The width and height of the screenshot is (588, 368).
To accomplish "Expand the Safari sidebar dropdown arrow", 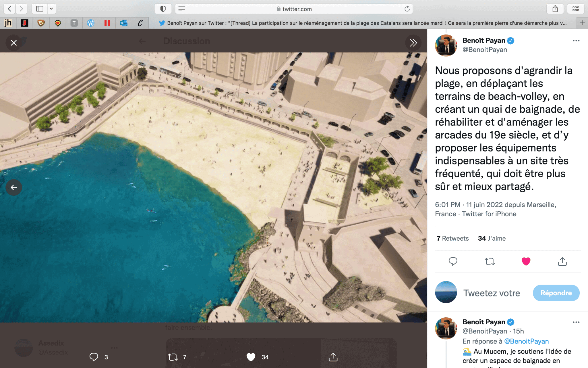I will pos(51,9).
